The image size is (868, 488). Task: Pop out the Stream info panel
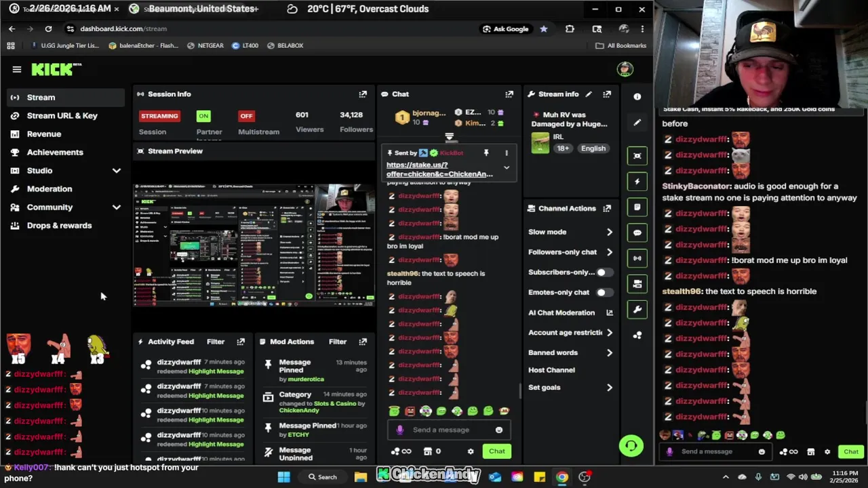(x=607, y=94)
